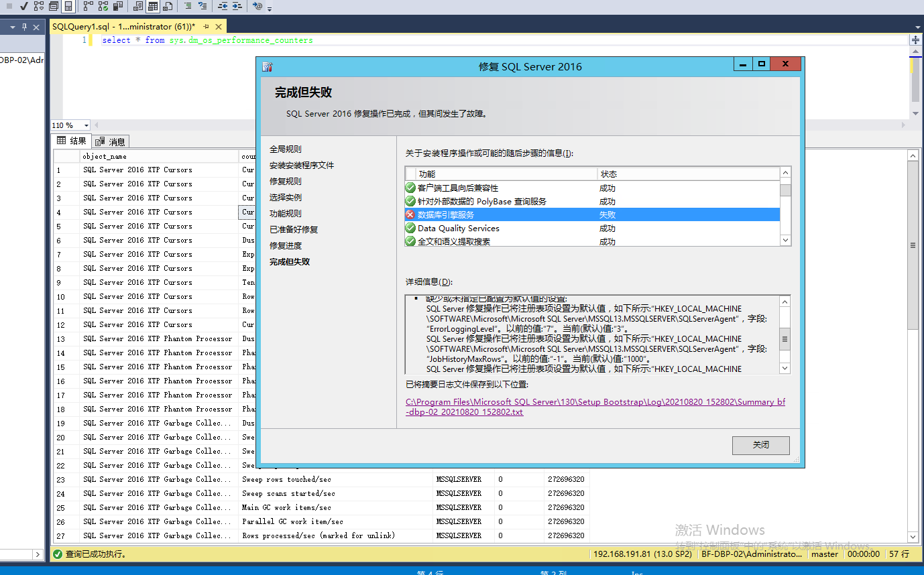Viewport: 924px width, 575px height.
Task: Open Object Explorer window position dropdown arrow
Action: 12,27
